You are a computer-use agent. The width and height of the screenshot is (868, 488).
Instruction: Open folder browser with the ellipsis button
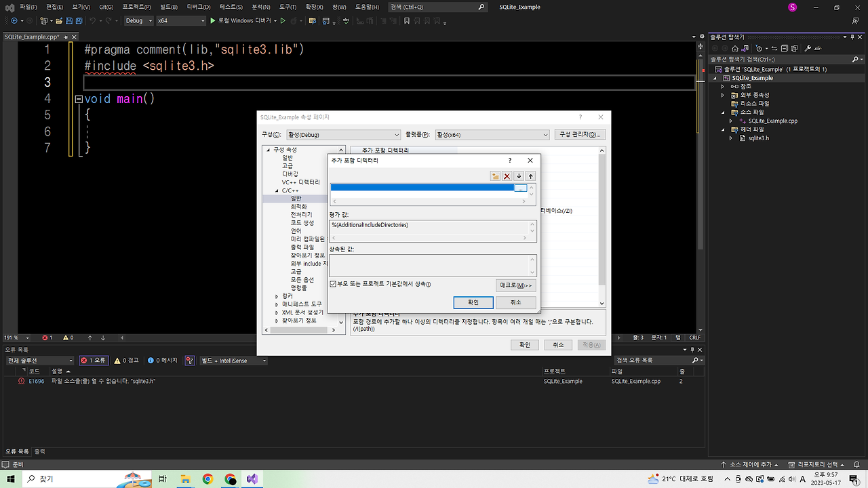[520, 188]
